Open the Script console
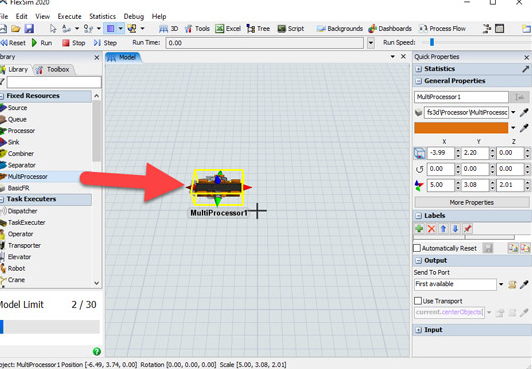The width and height of the screenshot is (532, 369). point(291,28)
